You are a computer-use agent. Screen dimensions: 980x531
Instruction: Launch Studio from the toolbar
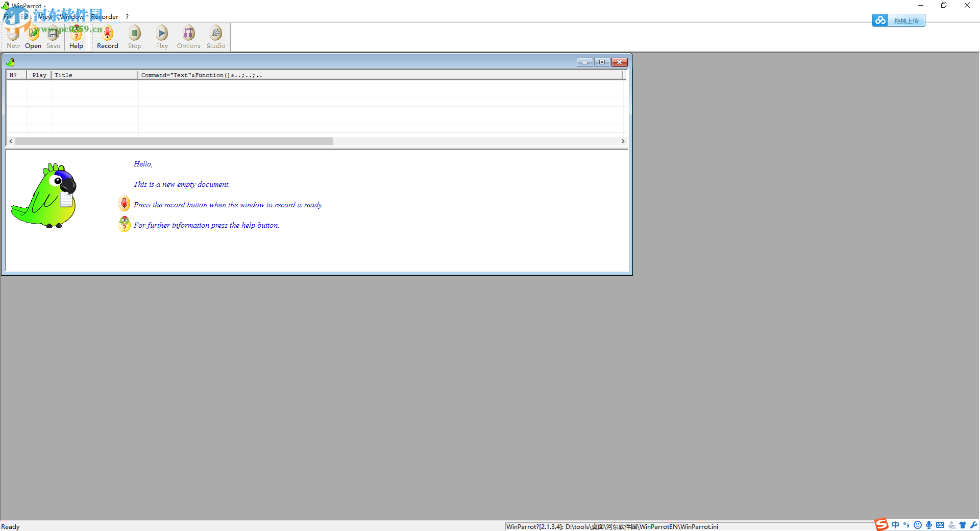point(216,37)
